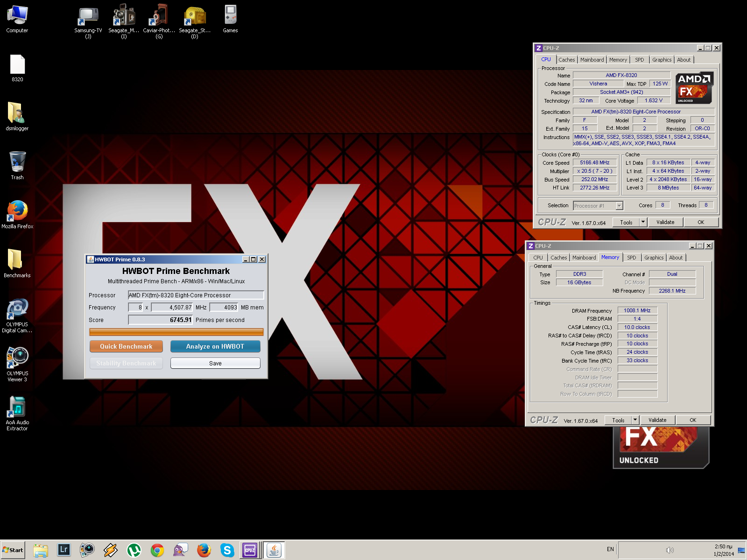Click Save in HWBOT Prime
Screen dimensions: 747x560
tap(215, 363)
